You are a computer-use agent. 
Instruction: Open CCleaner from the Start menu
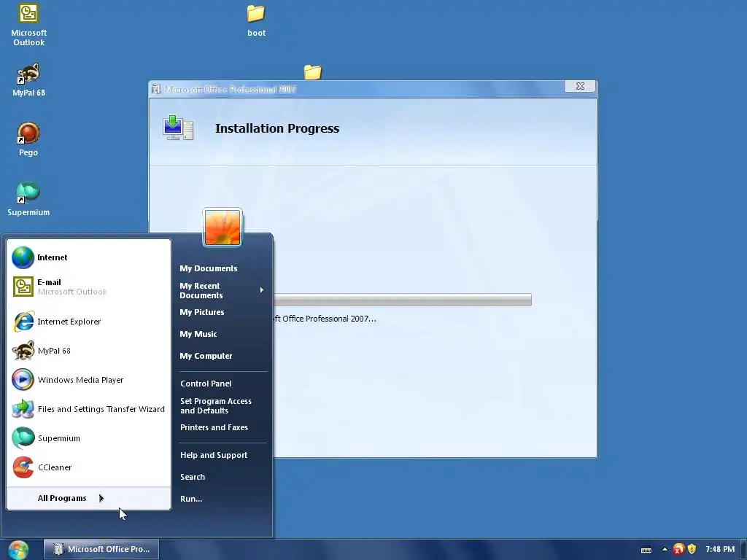(x=88, y=467)
